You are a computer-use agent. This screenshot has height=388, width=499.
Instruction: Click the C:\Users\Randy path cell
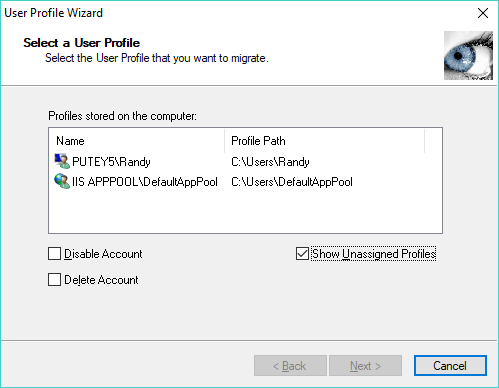pyautogui.click(x=270, y=162)
